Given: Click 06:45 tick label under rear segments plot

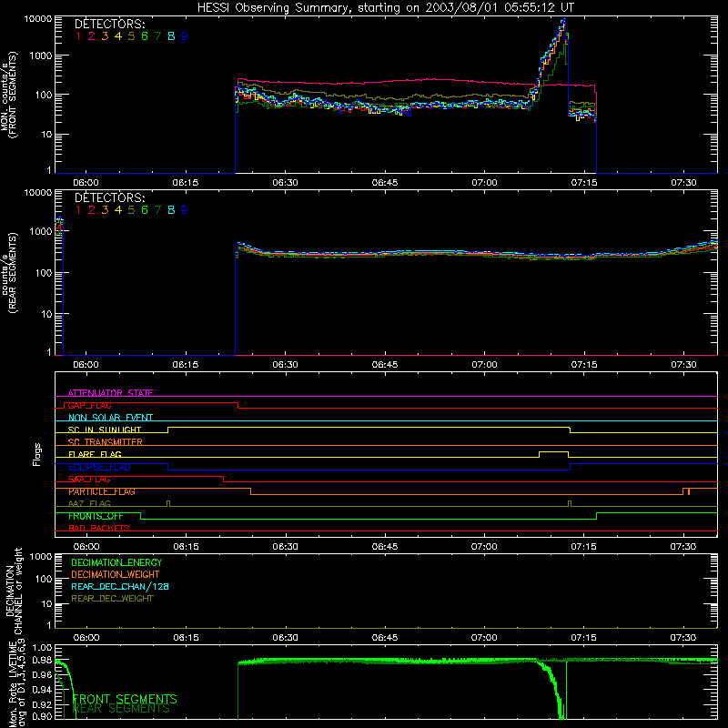Looking at the screenshot, I should pos(384,365).
